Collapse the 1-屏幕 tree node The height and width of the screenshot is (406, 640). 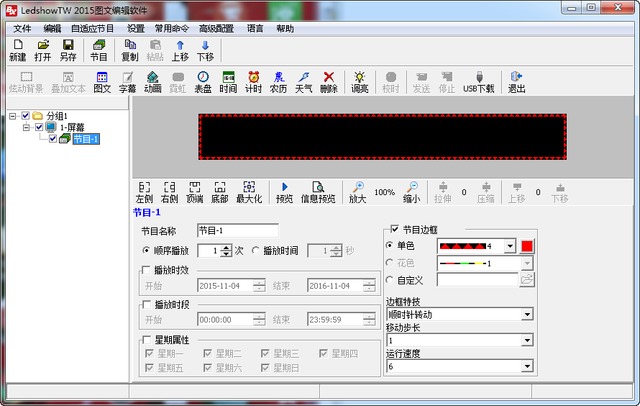(x=26, y=128)
